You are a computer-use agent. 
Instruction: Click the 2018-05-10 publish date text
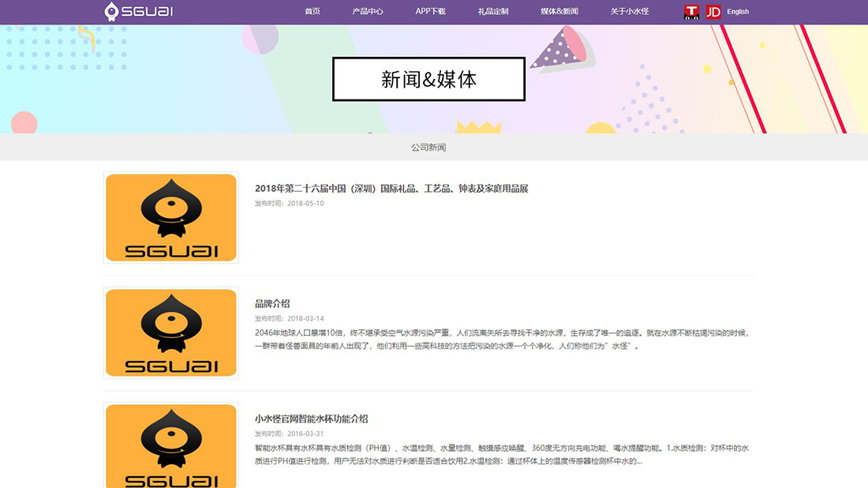click(290, 204)
